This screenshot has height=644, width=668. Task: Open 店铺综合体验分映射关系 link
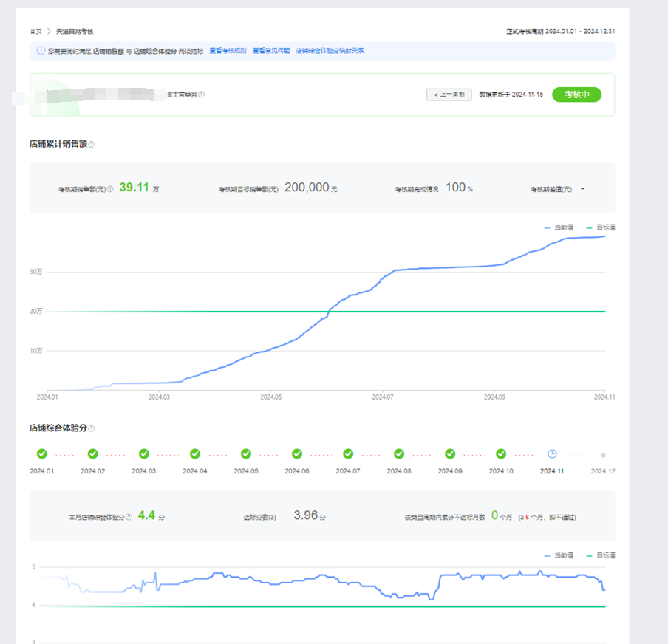pos(330,51)
